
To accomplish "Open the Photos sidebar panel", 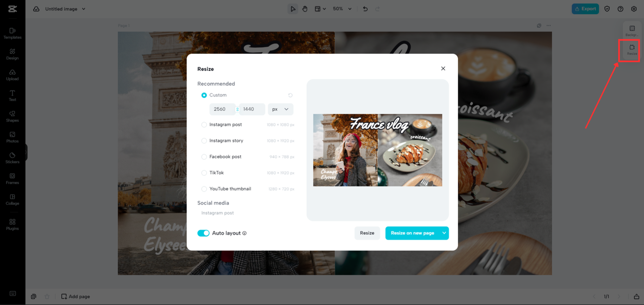I will point(13,137).
